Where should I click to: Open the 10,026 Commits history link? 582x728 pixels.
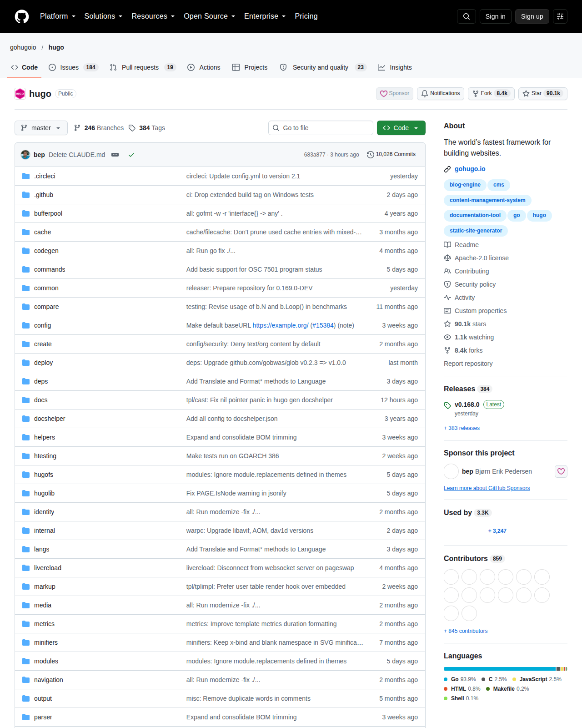[x=391, y=155]
